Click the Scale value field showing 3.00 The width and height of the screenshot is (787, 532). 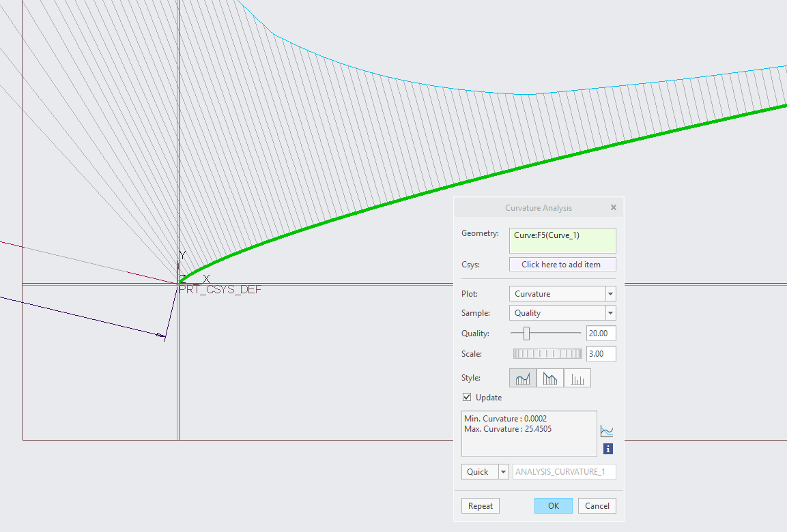pyautogui.click(x=601, y=353)
